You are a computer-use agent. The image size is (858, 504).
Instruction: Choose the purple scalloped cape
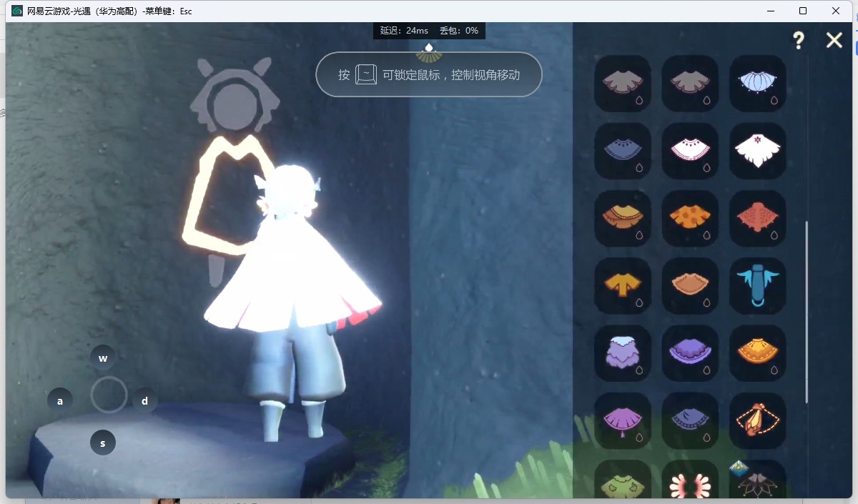pos(690,353)
